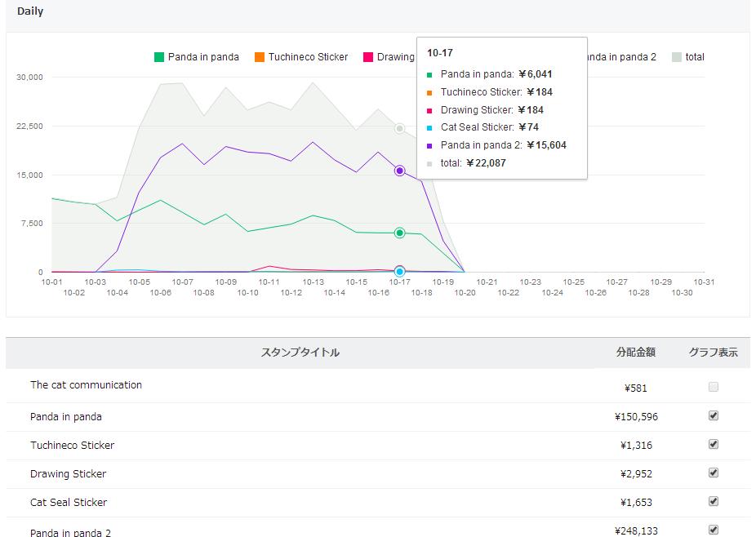756x537 pixels.
Task: Click the 10-07 date label on the x-axis
Action: pyautogui.click(x=183, y=282)
